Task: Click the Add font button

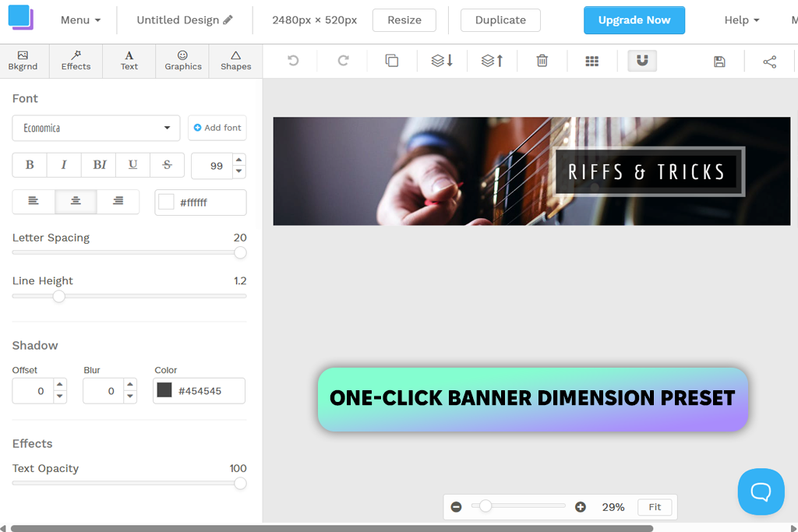Action: [217, 128]
